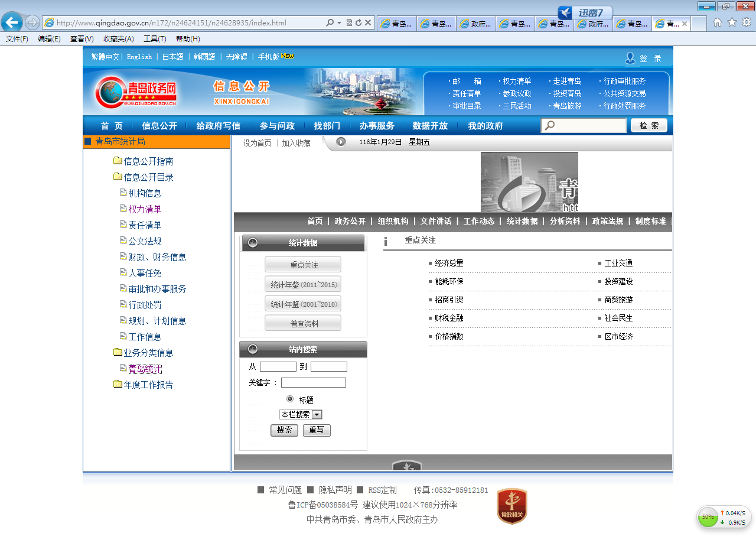Image resolution: width=756 pixels, height=543 pixels.
Task: Click the refresh icon in address bar
Action: point(359,23)
